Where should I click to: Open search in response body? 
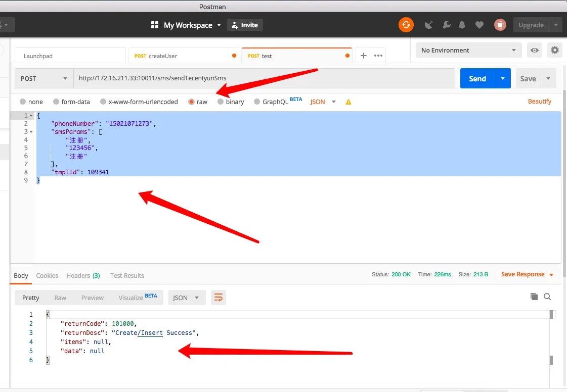pos(547,297)
